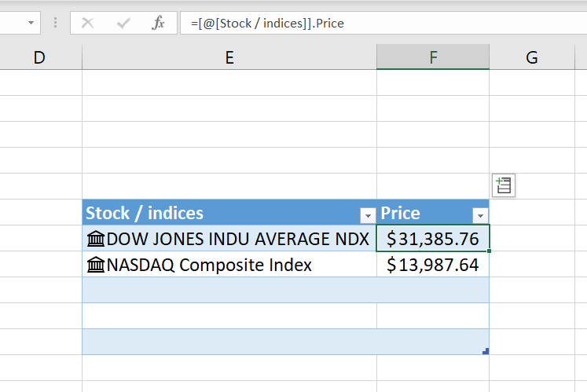Image resolution: width=587 pixels, height=392 pixels.
Task: Open the Insert Function fx icon
Action: coord(159,23)
